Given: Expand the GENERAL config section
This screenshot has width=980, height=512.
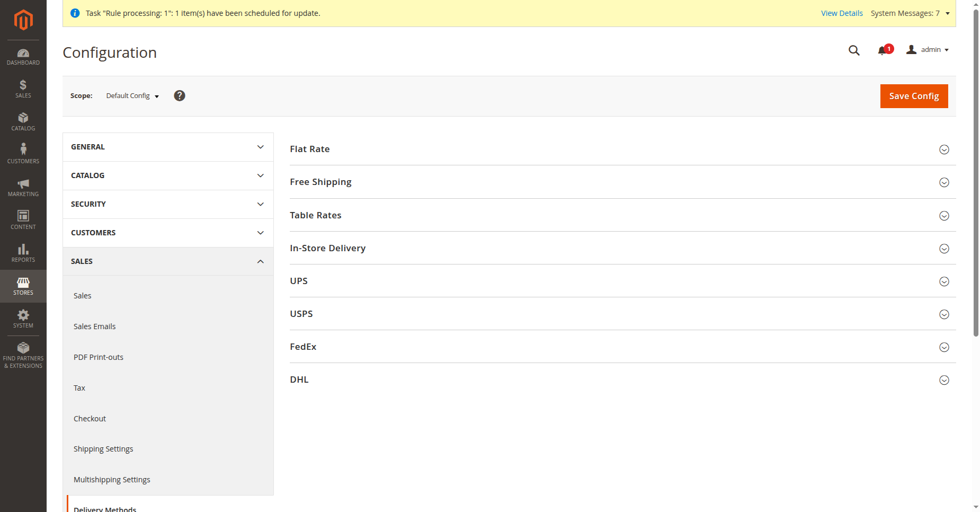Looking at the screenshot, I should (168, 147).
